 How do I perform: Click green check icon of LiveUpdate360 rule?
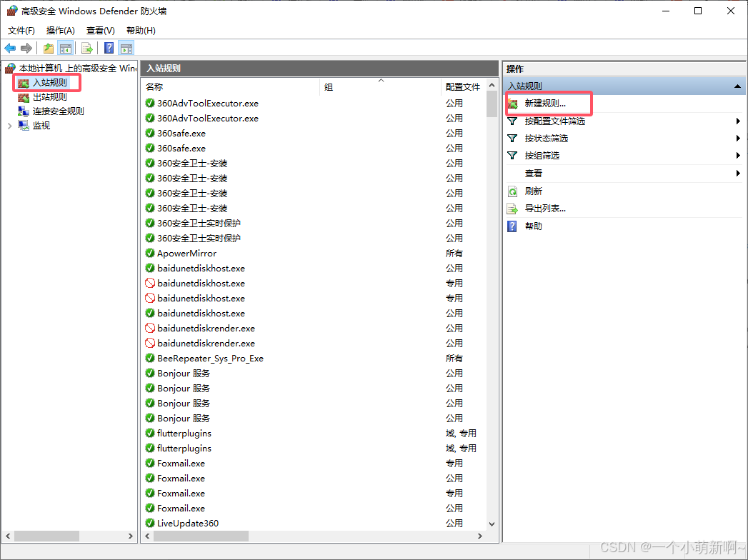(x=150, y=523)
